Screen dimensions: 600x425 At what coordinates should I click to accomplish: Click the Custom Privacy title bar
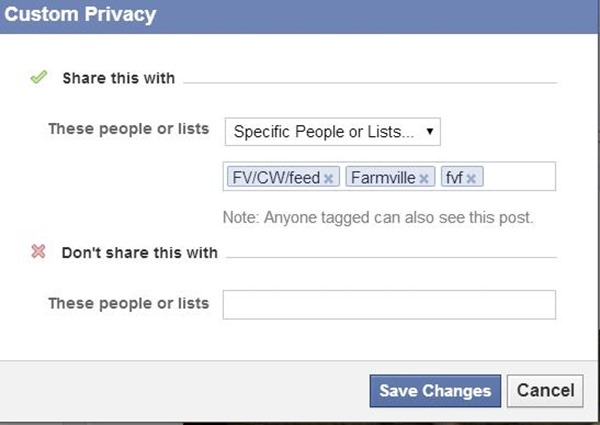pos(300,17)
